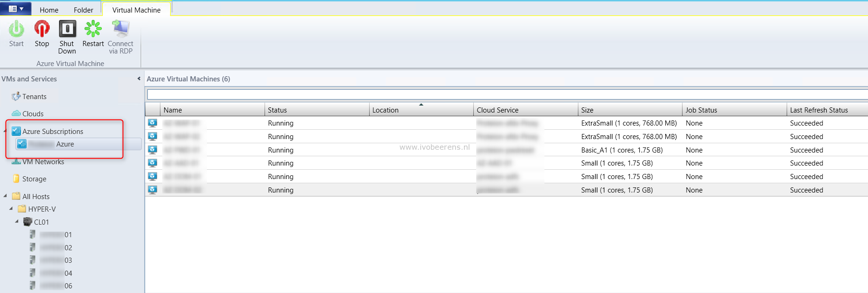Select Storage in the navigation tree
The width and height of the screenshot is (868, 293).
coord(34,179)
